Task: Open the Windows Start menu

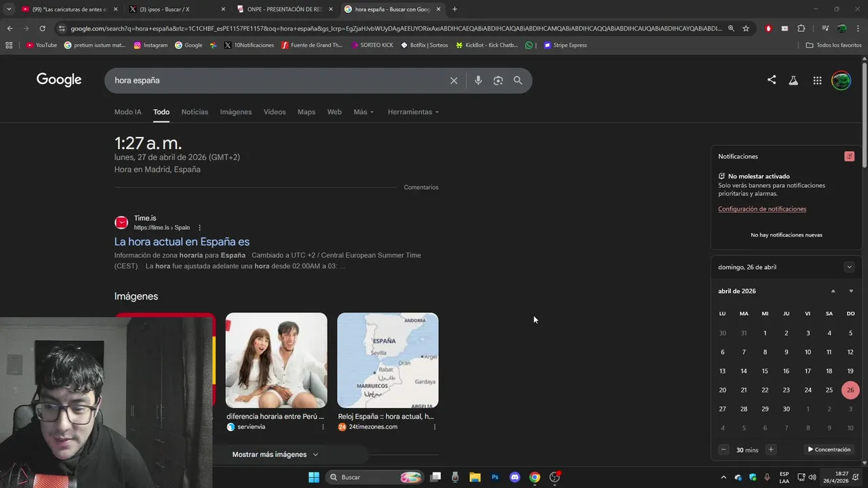Action: coord(314,477)
